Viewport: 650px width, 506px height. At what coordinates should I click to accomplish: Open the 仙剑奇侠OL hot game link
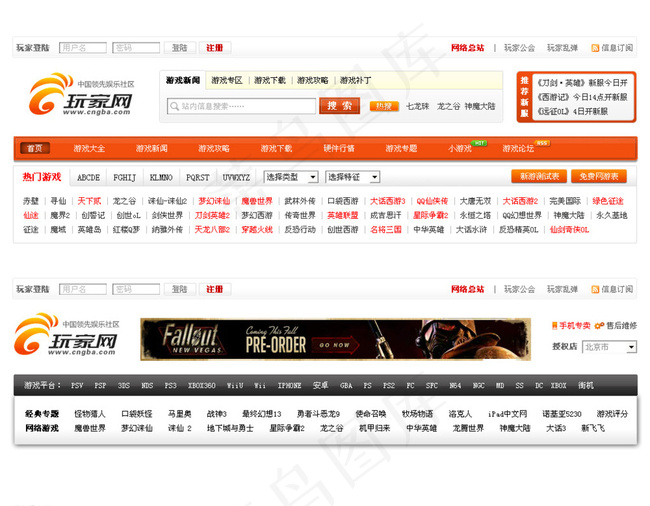coord(569,230)
